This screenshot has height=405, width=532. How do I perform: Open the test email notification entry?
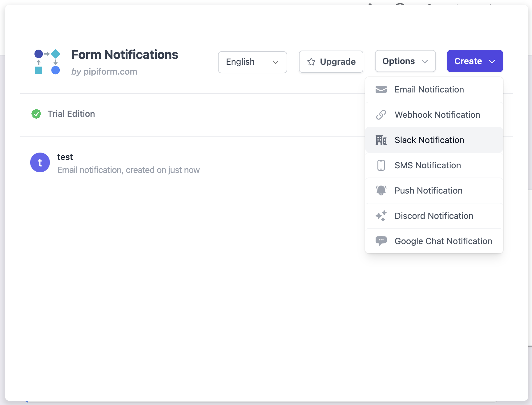(x=128, y=163)
